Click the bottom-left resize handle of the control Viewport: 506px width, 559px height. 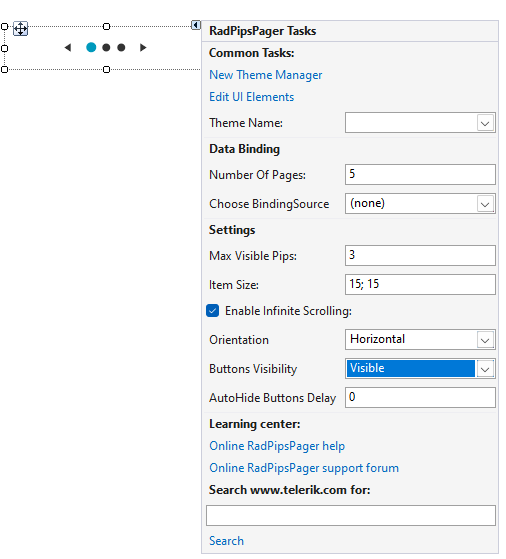click(x=4, y=70)
